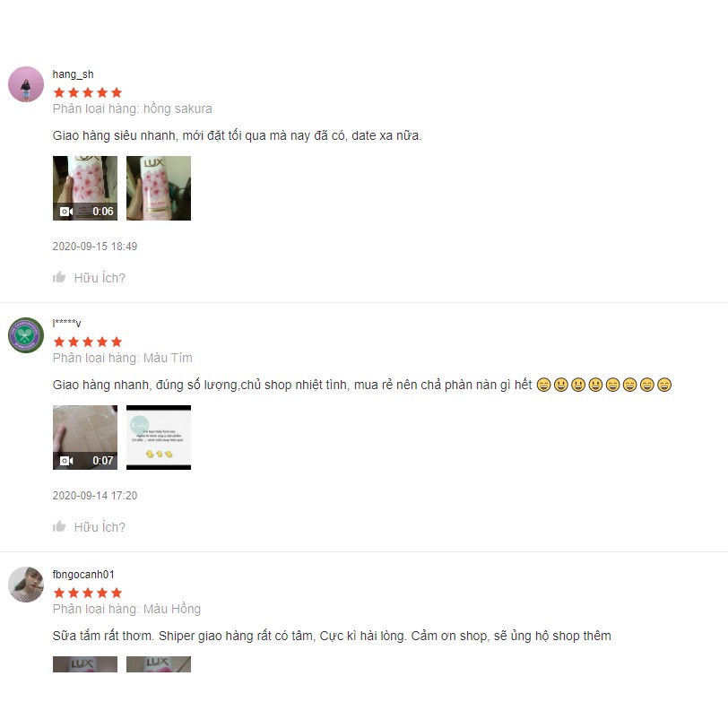Click the five-star rating of hang_sh

point(88,92)
